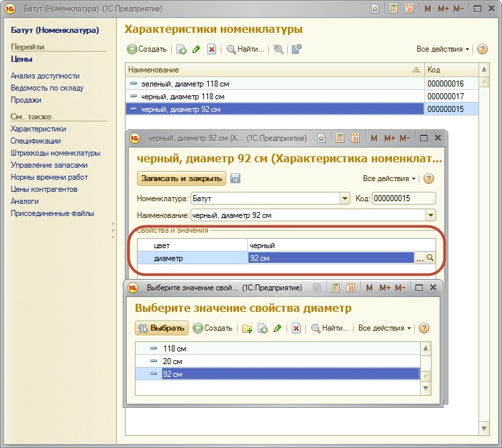Click the ellipsis select button in диаметр field
502x448 pixels.
point(420,258)
